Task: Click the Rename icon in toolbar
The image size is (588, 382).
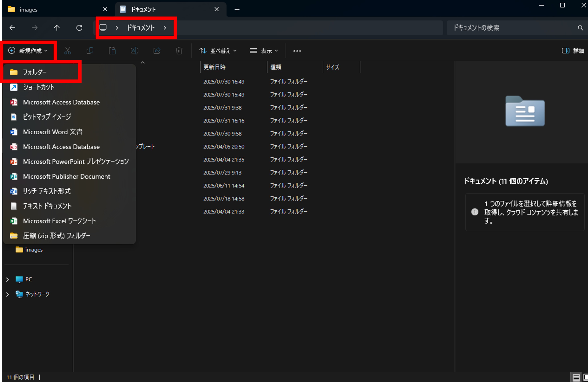Action: coord(134,51)
